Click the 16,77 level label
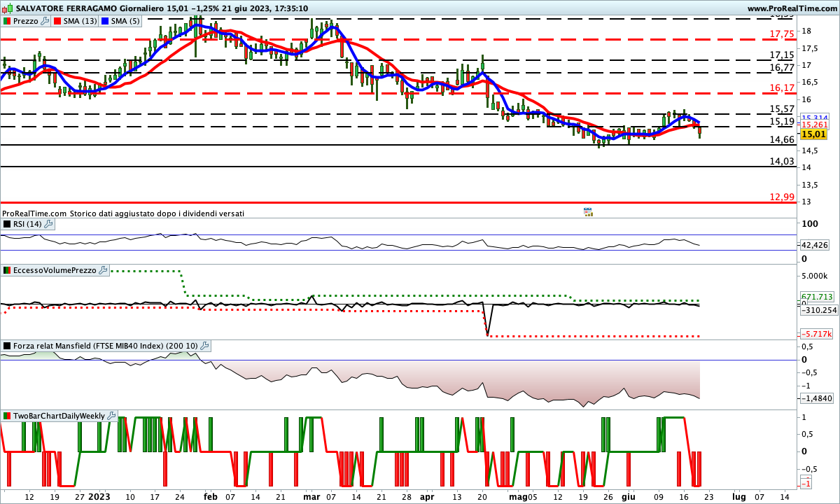The width and height of the screenshot is (840, 504). (x=781, y=67)
